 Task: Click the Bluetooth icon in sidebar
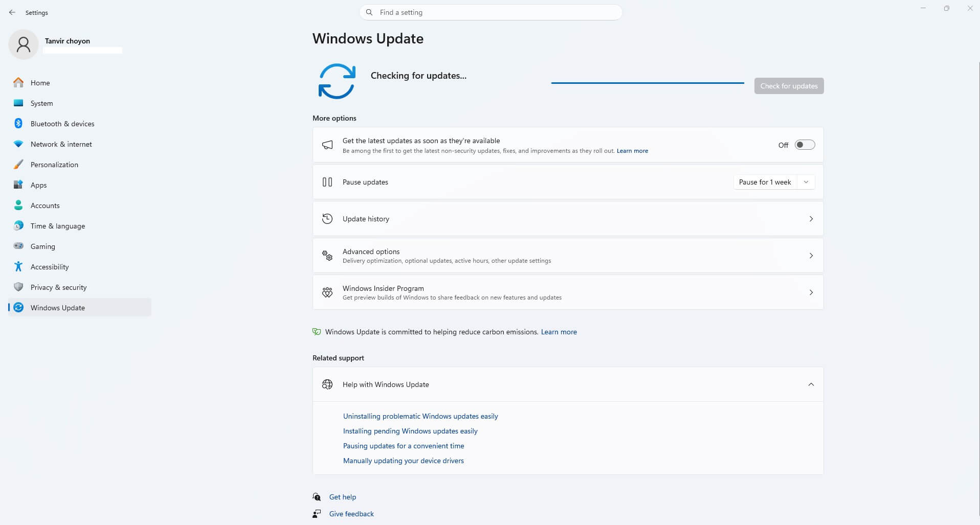tap(18, 123)
